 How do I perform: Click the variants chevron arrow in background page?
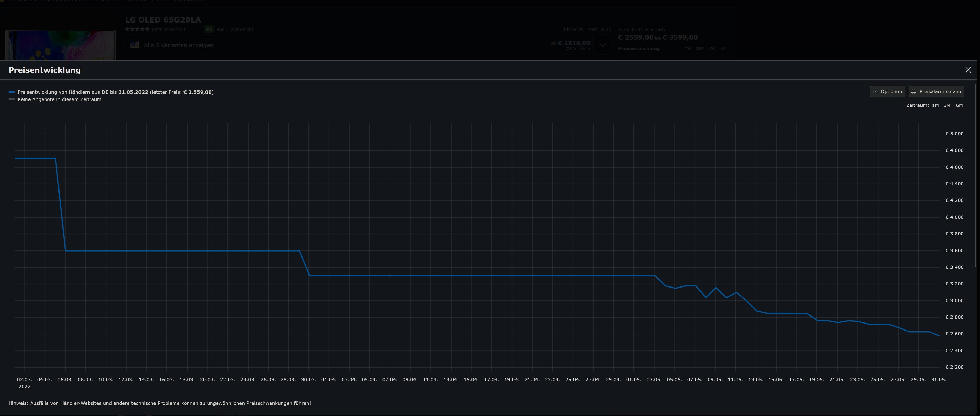(x=603, y=45)
